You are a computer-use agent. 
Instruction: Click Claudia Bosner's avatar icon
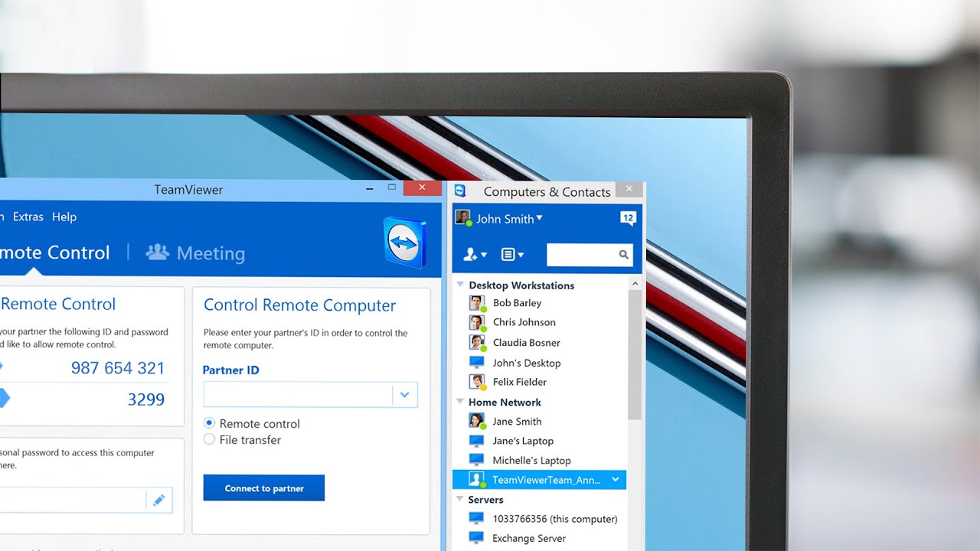pos(478,343)
